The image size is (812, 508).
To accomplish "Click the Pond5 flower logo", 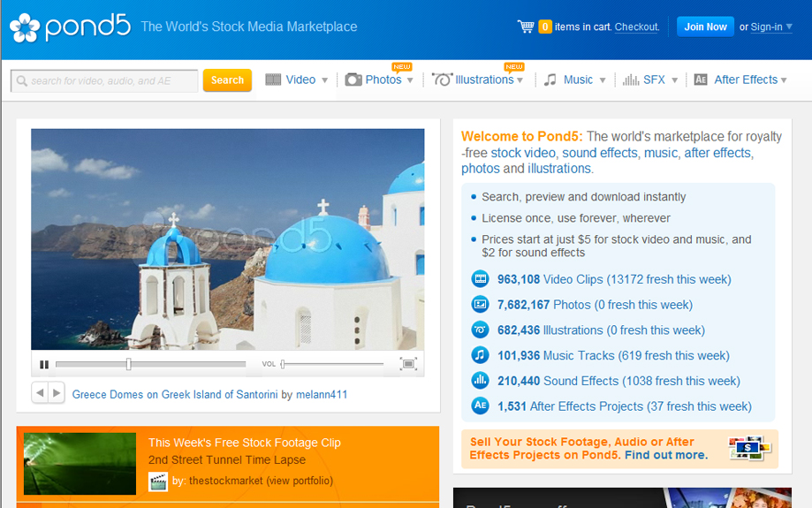I will 25,27.
